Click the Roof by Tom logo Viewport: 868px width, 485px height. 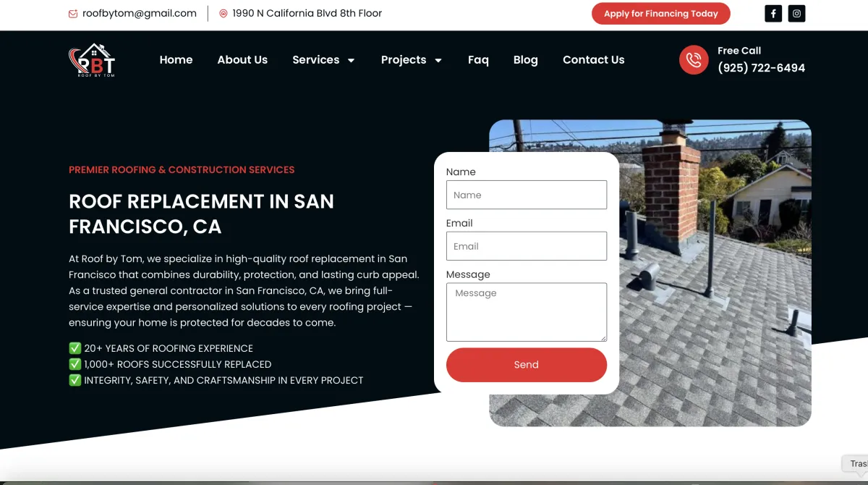(x=92, y=59)
